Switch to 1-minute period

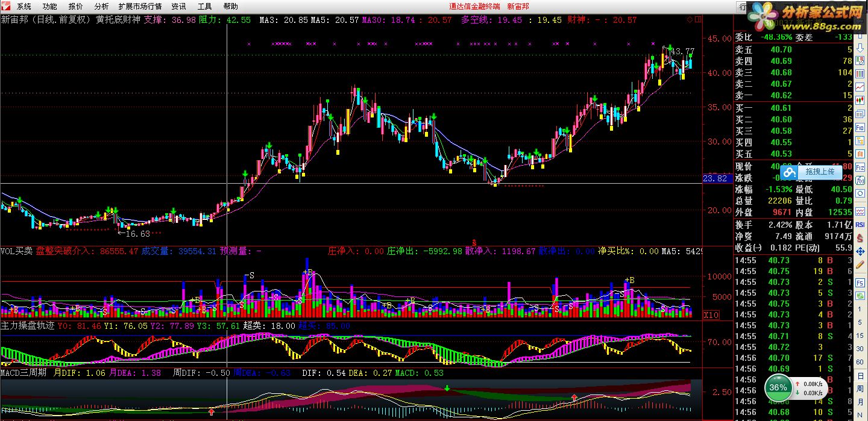(x=860, y=309)
